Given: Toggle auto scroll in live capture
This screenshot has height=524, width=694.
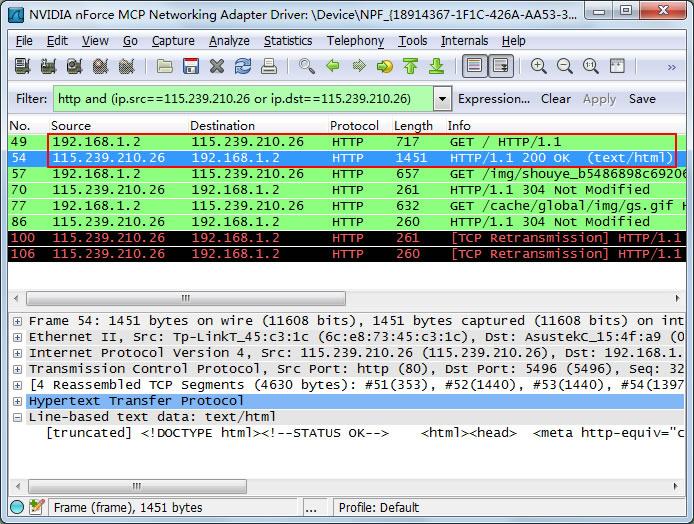Looking at the screenshot, I should (501, 66).
